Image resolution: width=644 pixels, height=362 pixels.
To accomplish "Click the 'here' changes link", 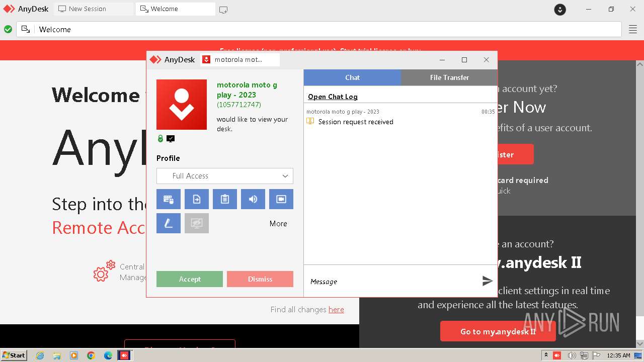I will [336, 309].
